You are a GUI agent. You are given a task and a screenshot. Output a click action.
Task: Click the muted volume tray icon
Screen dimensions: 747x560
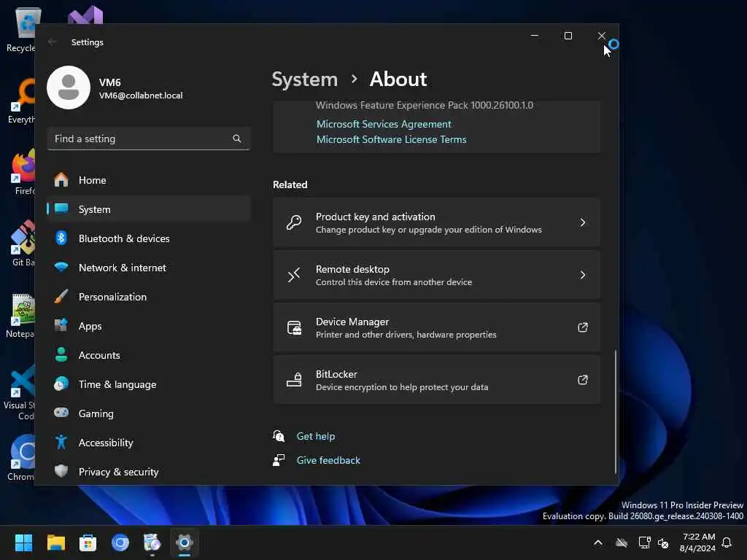click(663, 542)
